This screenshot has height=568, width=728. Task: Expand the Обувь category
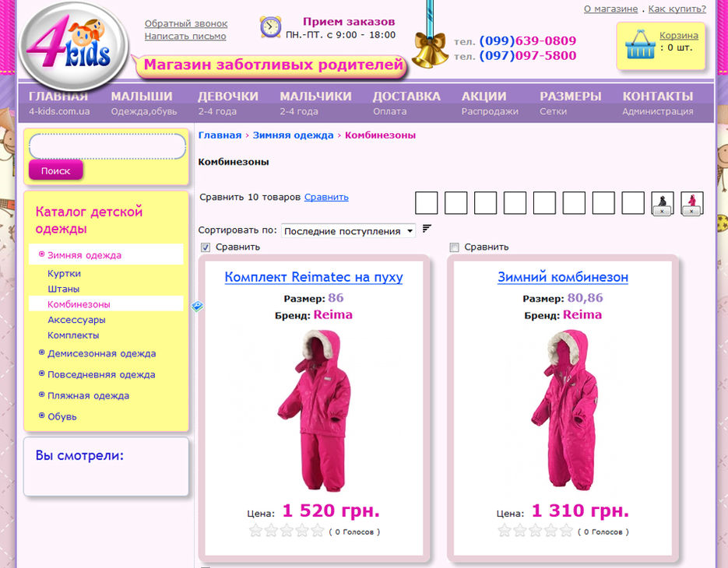point(62,416)
